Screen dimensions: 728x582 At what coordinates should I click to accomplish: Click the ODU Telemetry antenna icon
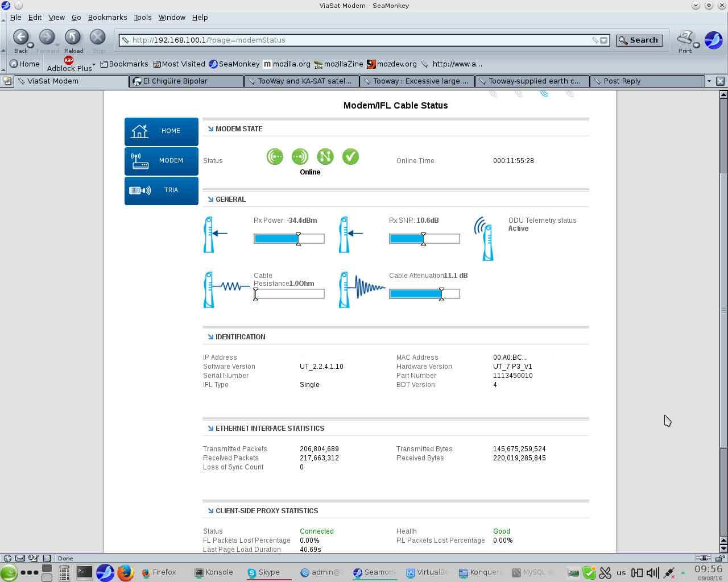coord(485,238)
